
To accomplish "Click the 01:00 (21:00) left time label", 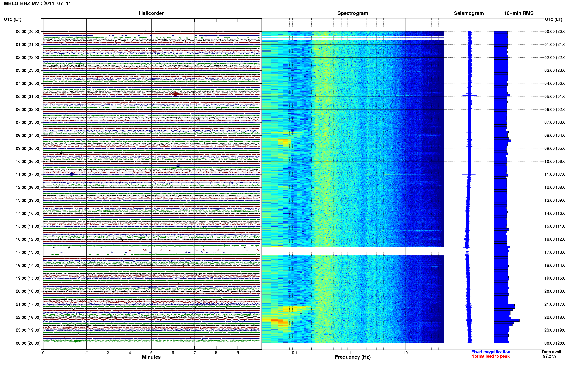I will click(x=28, y=44).
